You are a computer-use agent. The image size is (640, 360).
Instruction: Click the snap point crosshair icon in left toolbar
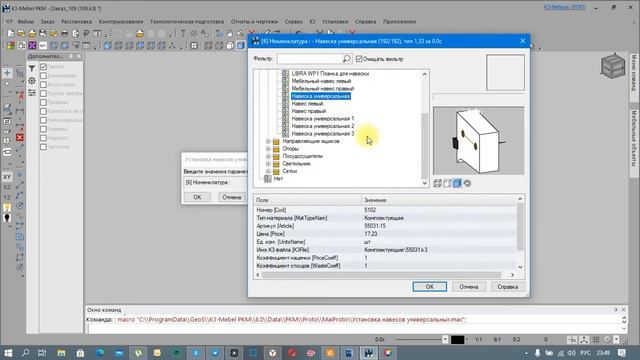tap(7, 73)
